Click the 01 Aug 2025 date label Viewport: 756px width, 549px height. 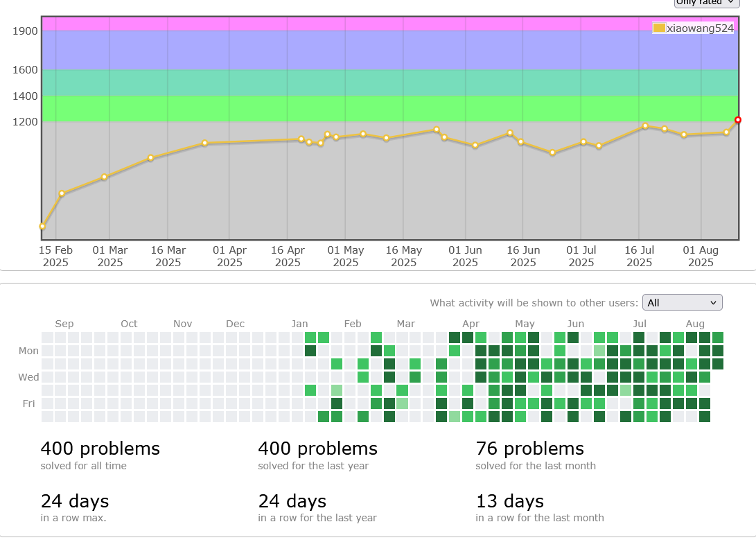click(701, 256)
